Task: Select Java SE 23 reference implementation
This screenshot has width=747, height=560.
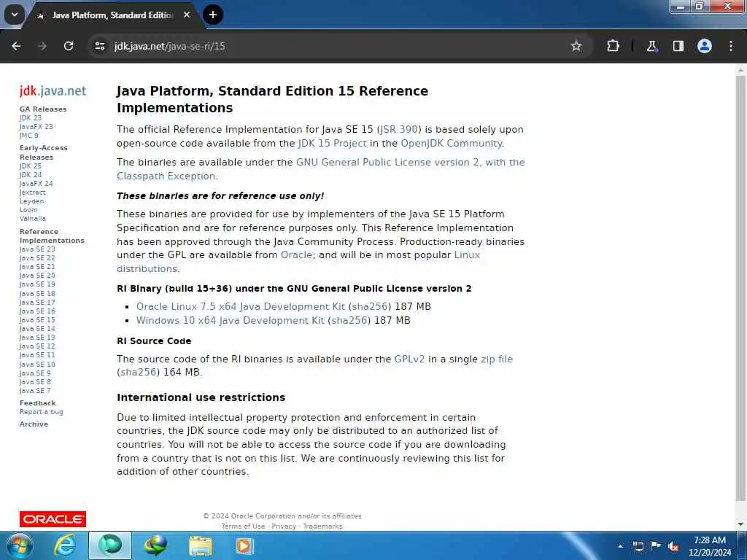Action: coord(37,249)
